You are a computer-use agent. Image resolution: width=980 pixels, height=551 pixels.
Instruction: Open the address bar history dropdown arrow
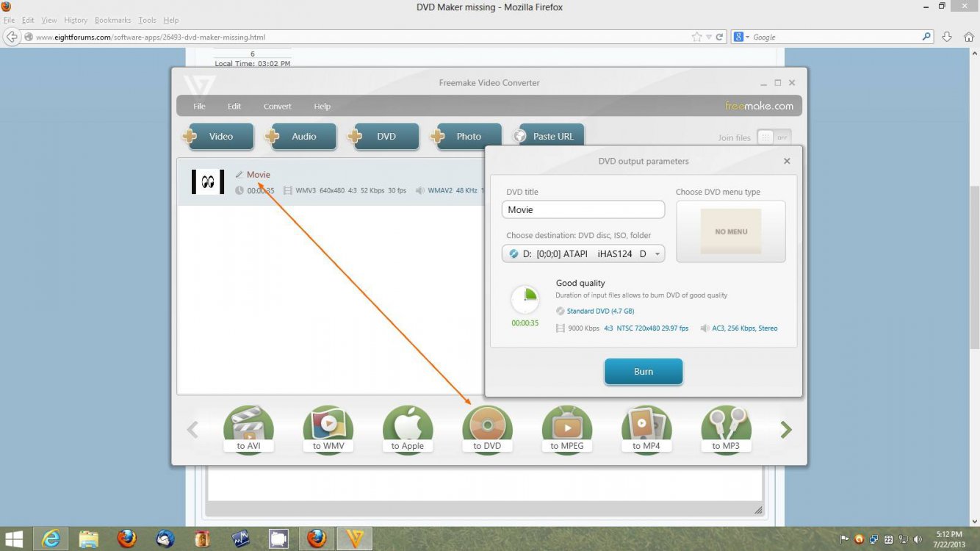pyautogui.click(x=709, y=37)
